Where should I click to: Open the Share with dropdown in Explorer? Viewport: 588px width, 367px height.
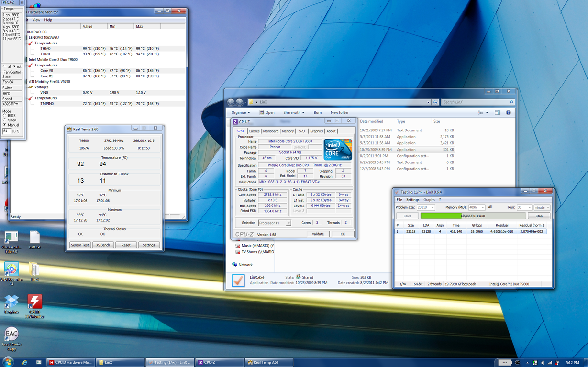coord(294,113)
